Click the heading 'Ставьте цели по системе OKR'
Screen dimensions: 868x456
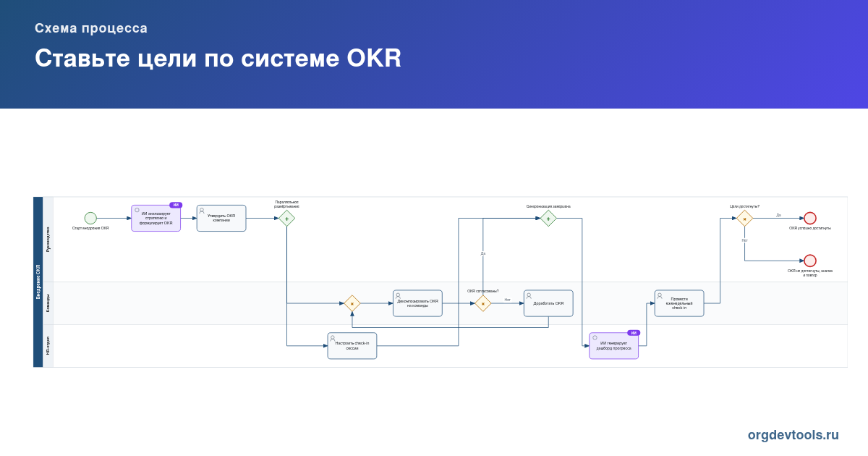(218, 59)
